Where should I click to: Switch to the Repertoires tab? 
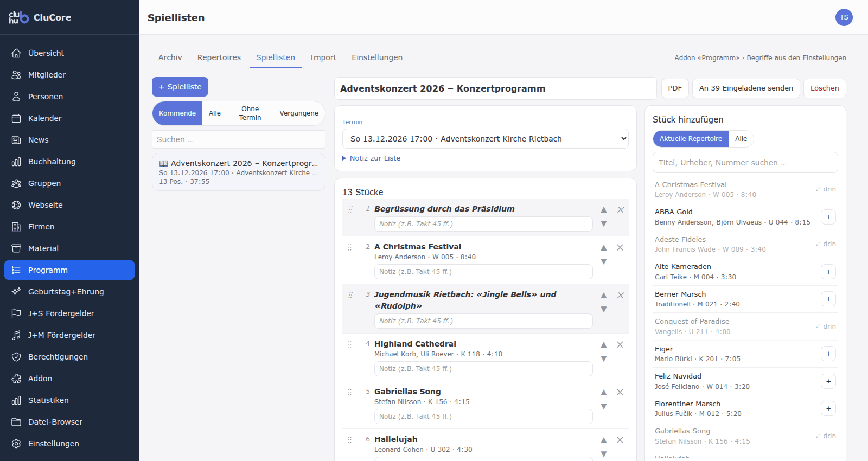click(219, 57)
